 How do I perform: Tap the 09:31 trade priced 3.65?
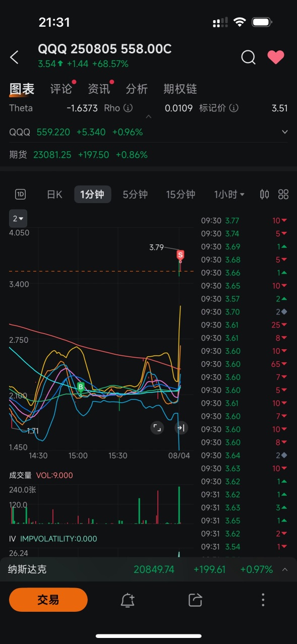pyautogui.click(x=245, y=521)
